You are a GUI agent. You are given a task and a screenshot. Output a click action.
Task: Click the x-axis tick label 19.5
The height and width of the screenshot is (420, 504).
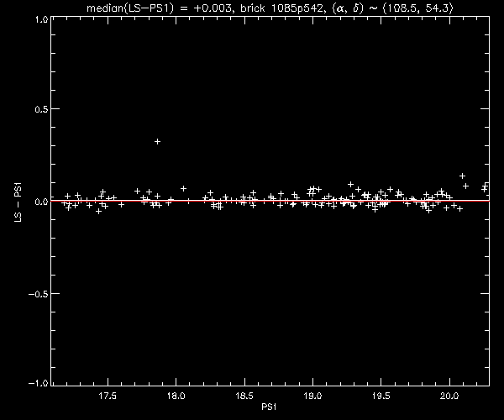point(381,396)
